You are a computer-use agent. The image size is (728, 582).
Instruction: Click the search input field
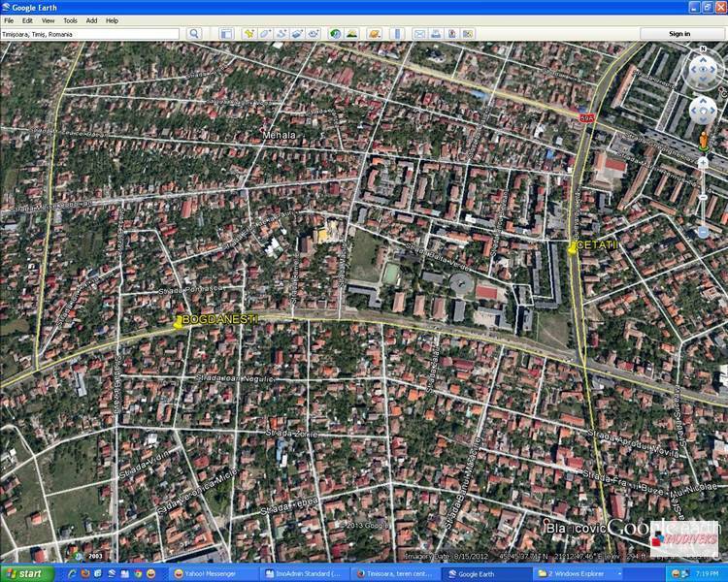click(x=90, y=34)
